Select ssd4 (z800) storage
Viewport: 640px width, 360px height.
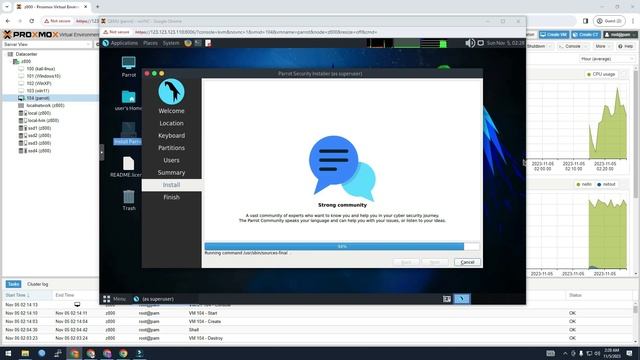click(39, 151)
